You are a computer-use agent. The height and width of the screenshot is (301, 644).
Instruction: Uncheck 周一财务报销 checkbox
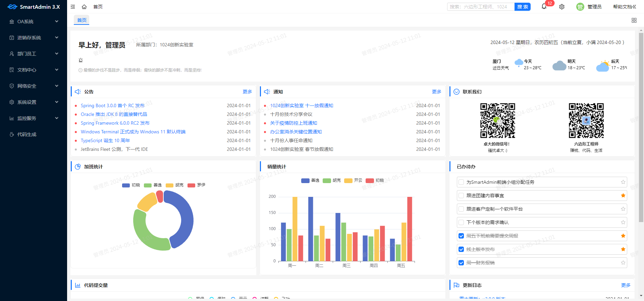pyautogui.click(x=461, y=263)
